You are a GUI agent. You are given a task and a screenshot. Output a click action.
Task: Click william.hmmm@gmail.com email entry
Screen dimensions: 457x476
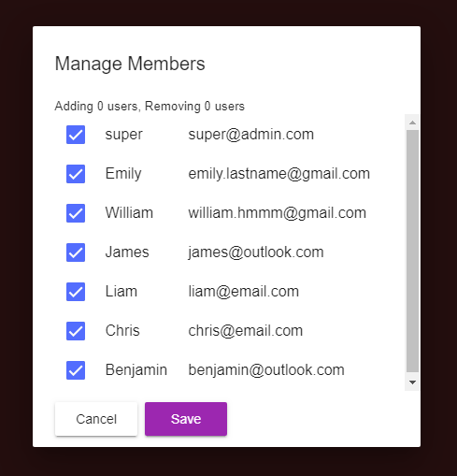pyautogui.click(x=278, y=213)
